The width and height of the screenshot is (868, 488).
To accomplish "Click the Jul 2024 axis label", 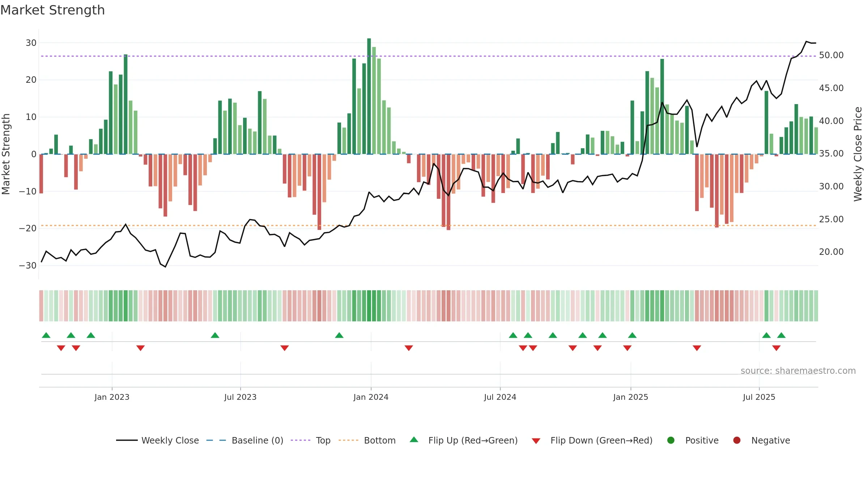I will pos(500,397).
